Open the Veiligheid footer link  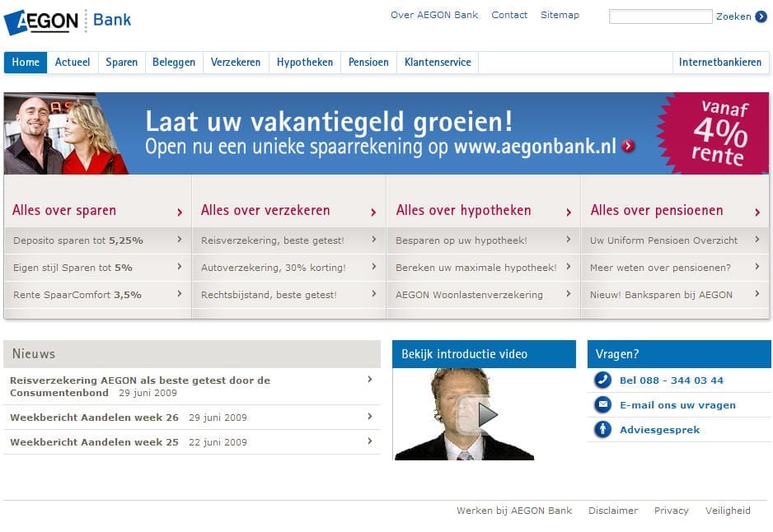(x=728, y=511)
